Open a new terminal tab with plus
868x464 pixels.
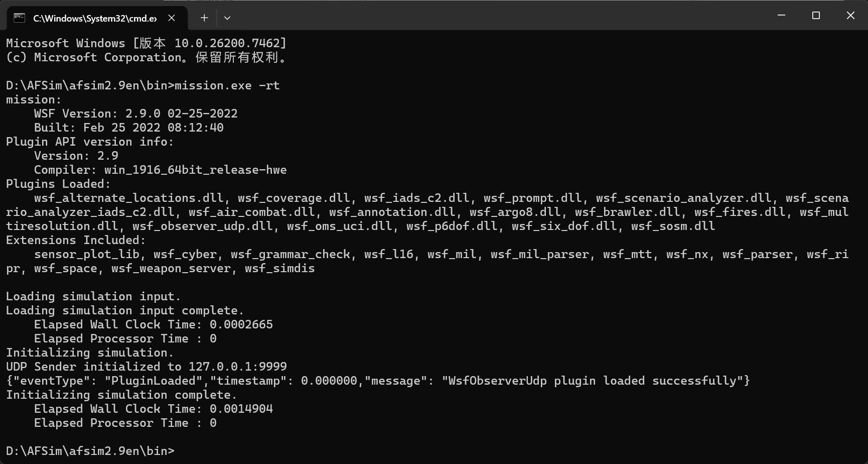coord(204,18)
